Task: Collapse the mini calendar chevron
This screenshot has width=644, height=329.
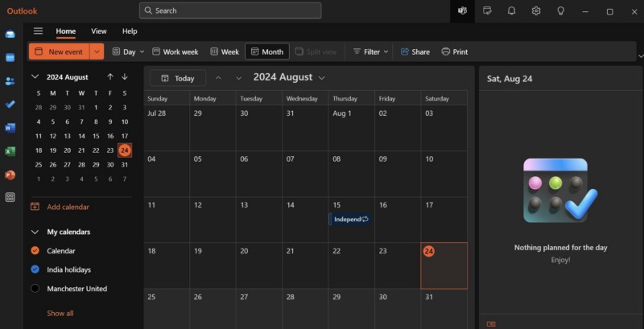Action: click(35, 76)
